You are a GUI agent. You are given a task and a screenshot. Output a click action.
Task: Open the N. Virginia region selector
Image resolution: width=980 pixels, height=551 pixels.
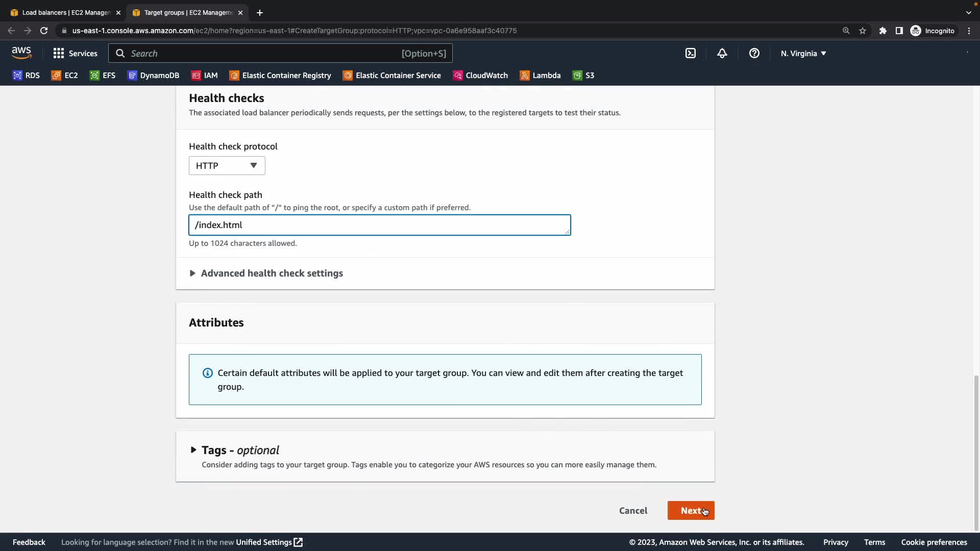(x=803, y=54)
